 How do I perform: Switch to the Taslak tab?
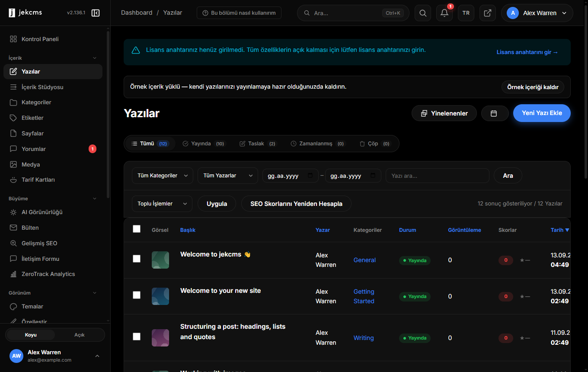[258, 144]
